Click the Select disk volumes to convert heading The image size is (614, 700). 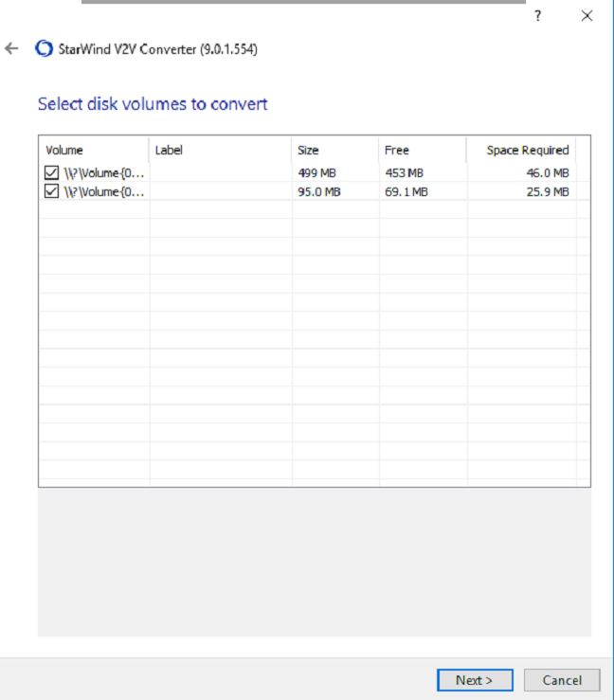click(153, 104)
